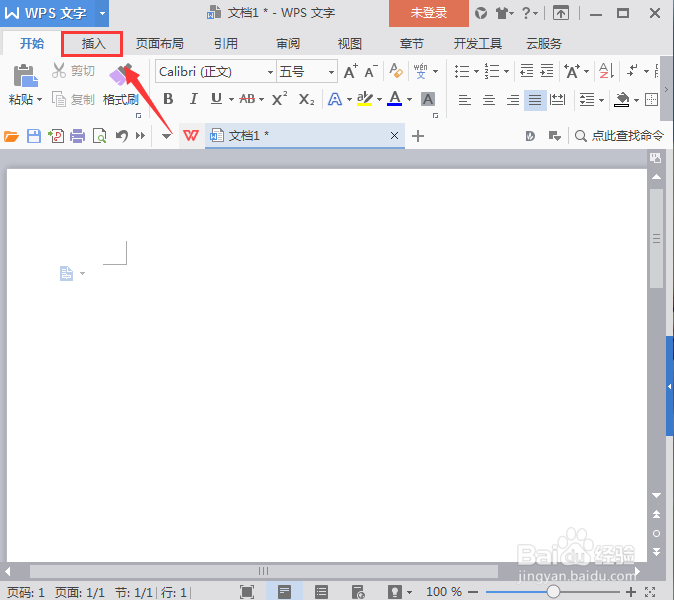Switch to the 引用 tab
Viewport: 674px width, 600px height.
tap(226, 43)
